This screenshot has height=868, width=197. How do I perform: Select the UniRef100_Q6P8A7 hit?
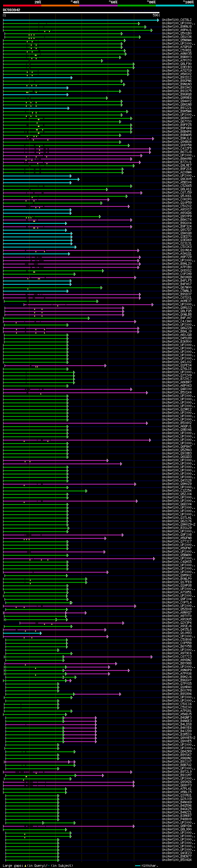(177, 446)
